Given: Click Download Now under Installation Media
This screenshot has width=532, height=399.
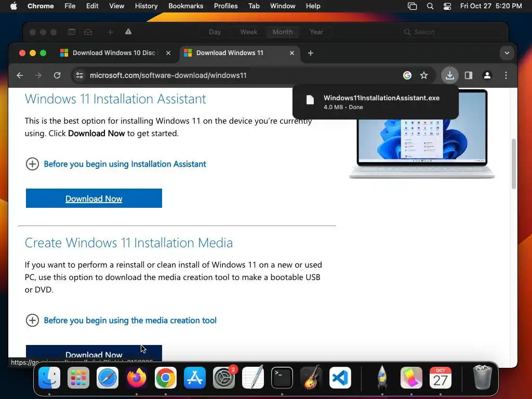Looking at the screenshot, I should click(94, 353).
